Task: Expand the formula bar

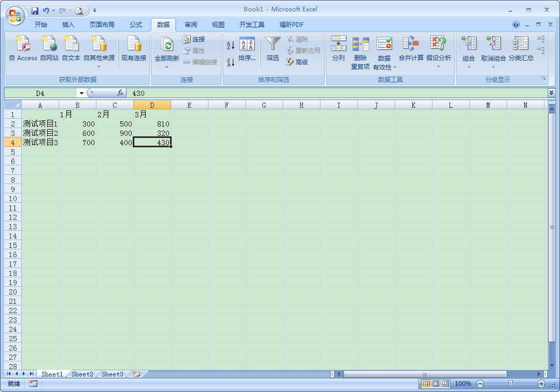Action: point(551,93)
